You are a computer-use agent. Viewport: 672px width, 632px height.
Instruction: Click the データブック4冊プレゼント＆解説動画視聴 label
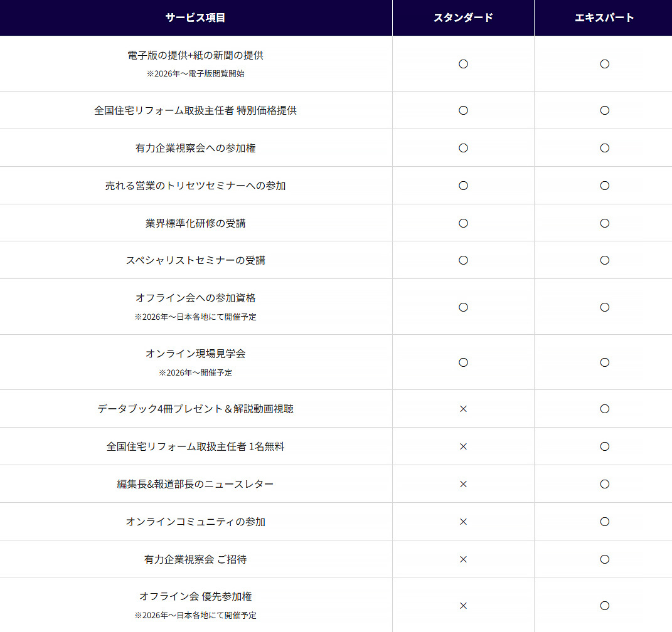tap(195, 409)
